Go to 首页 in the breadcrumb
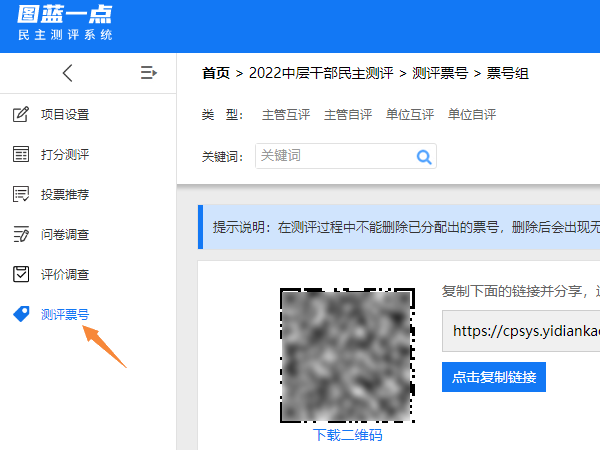Screen dimensions: 600x450 [x=216, y=73]
